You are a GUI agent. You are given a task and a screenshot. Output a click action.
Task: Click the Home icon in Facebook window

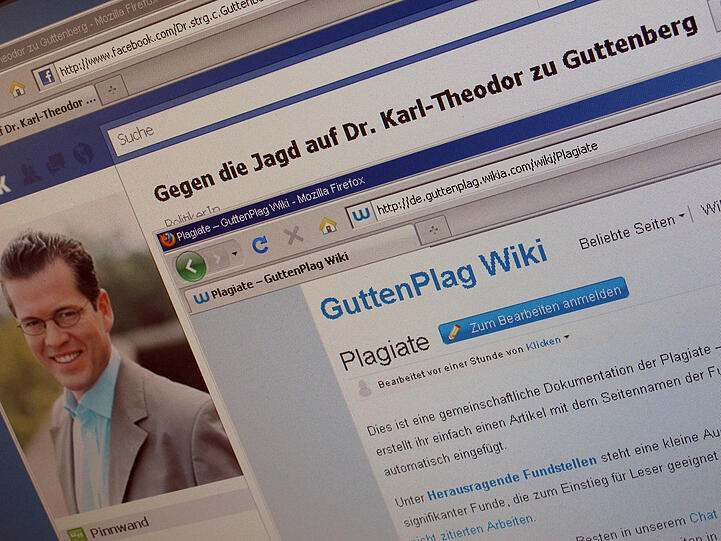17,88
